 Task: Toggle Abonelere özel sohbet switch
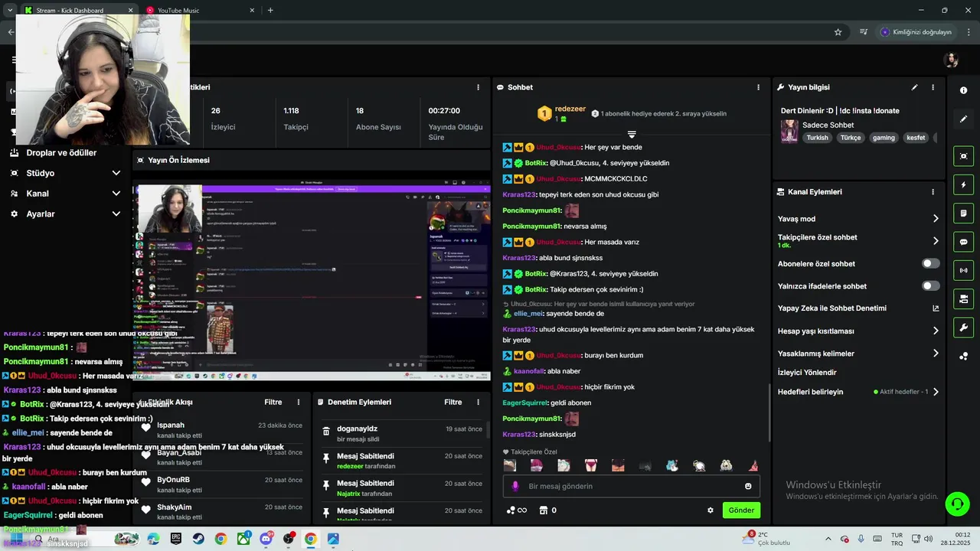tap(930, 263)
